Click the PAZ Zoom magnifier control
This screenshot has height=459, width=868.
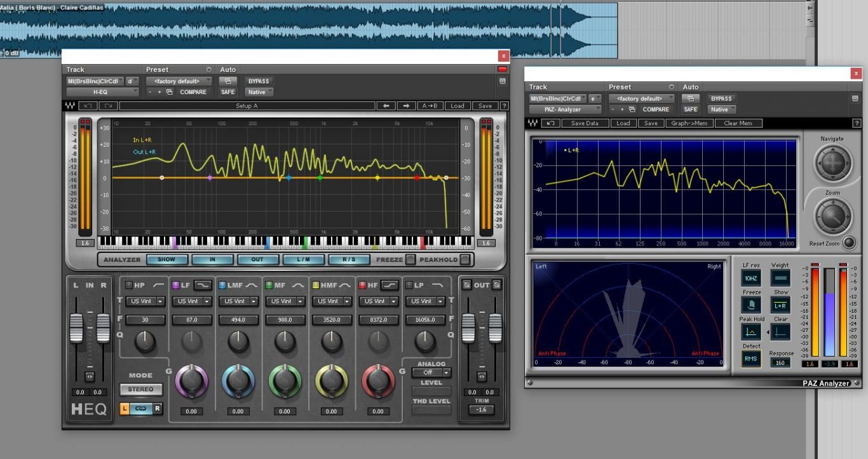832,216
